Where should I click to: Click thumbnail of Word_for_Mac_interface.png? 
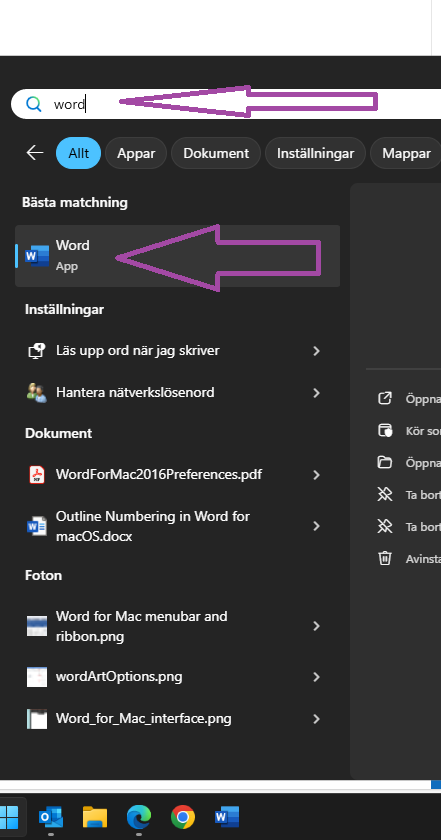(37, 718)
